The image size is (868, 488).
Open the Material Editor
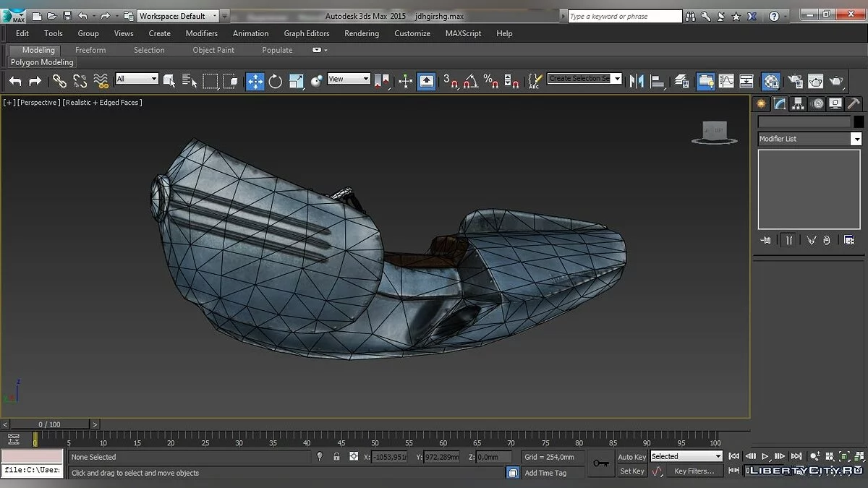771,81
